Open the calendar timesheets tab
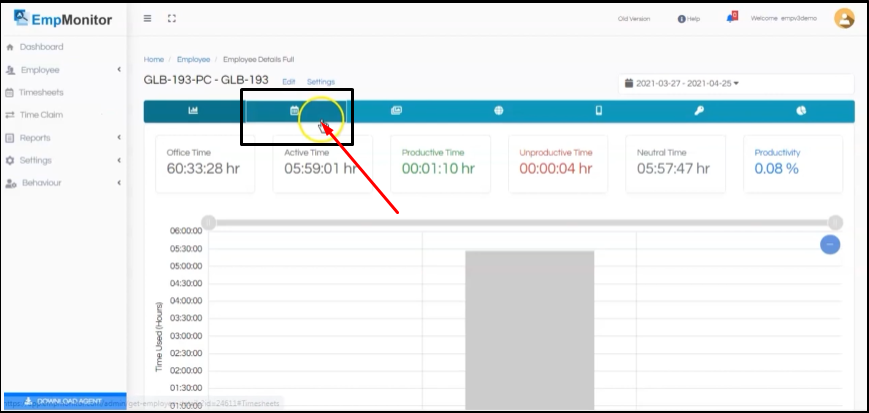869x413 pixels. [294, 111]
